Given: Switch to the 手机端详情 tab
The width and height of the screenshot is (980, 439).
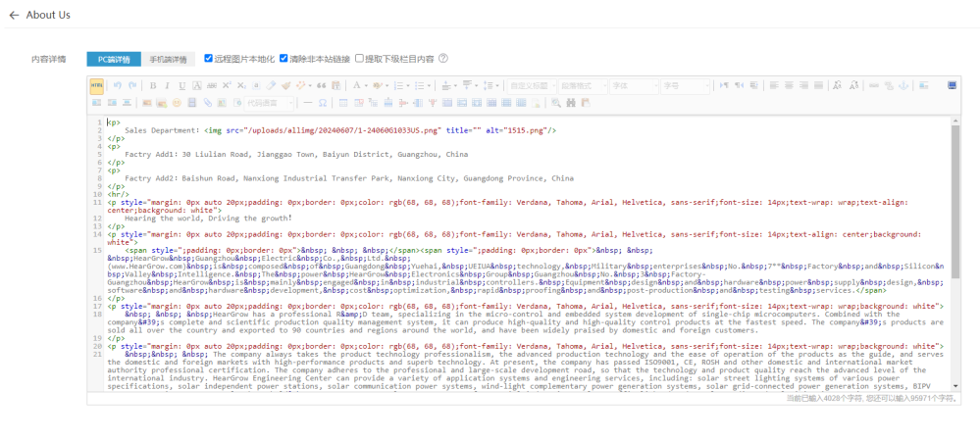Looking at the screenshot, I should [168, 60].
